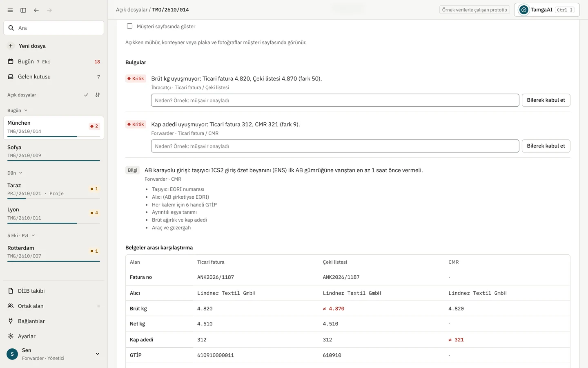Go to Bağlantılar in the sidebar
The width and height of the screenshot is (588, 368).
53,321
